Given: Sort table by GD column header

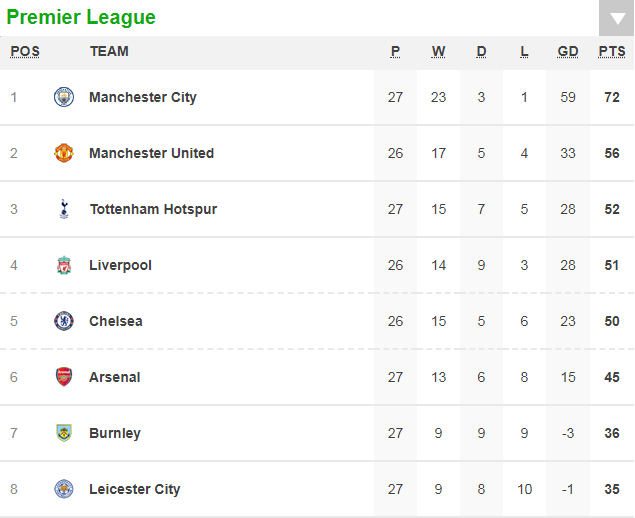Looking at the screenshot, I should point(568,52).
